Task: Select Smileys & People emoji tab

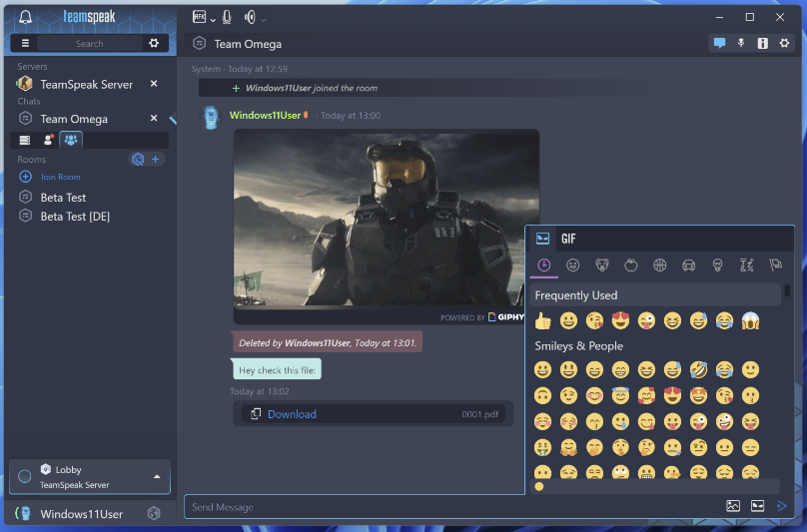Action: coord(573,265)
